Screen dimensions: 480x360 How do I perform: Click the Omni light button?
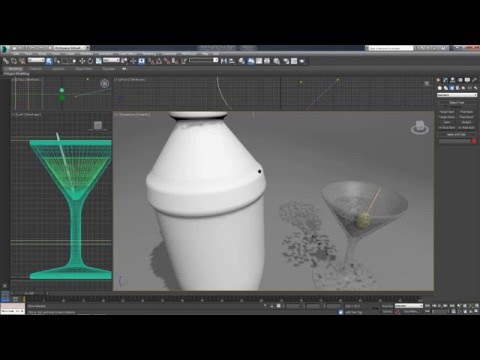(447, 122)
